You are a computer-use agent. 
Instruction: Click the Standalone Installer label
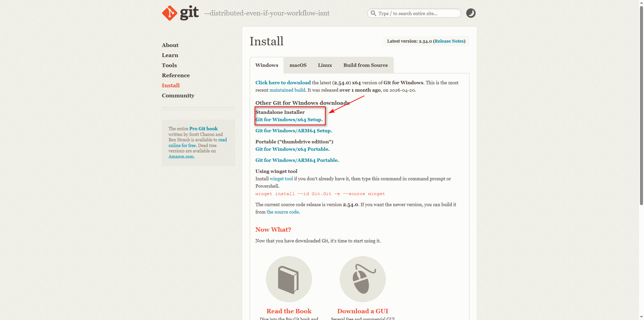point(280,112)
